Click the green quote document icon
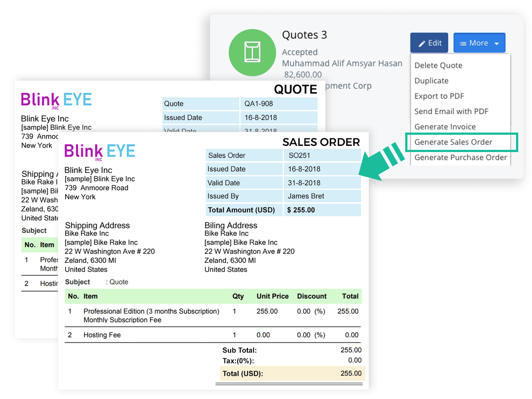Screen dimensions: 532x399 pos(251,53)
